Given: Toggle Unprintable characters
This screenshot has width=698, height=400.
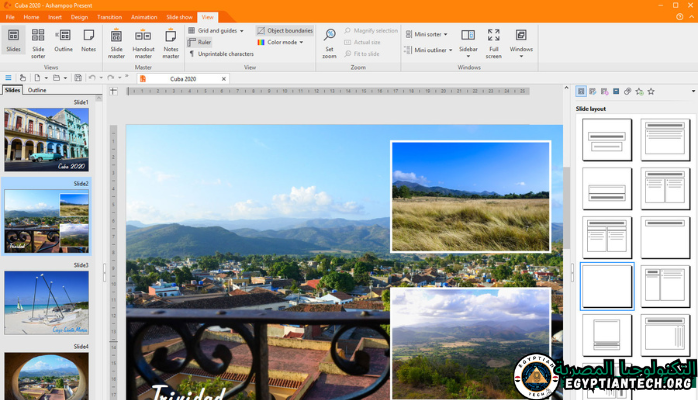Looking at the screenshot, I should 221,54.
